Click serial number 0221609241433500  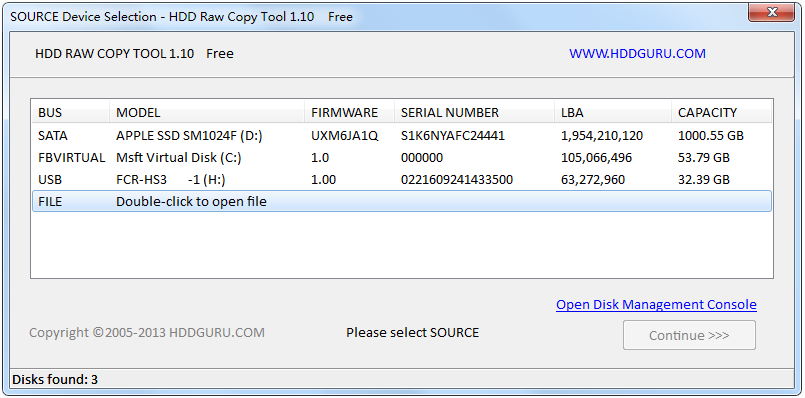point(457,180)
